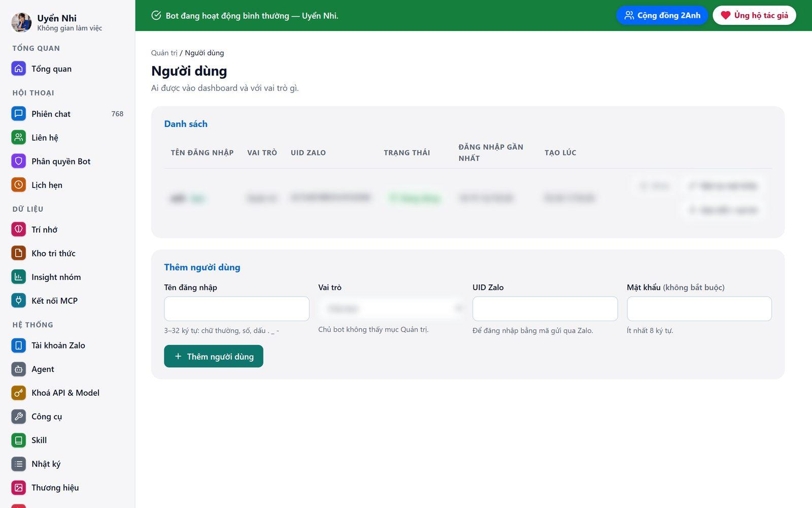Click the TRẠNG THÁI column header
Viewport: 812px width, 508px height.
coord(407,152)
